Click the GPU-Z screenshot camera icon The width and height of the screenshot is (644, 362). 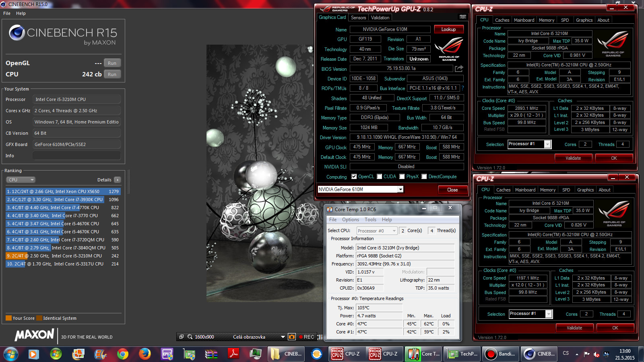tap(463, 17)
